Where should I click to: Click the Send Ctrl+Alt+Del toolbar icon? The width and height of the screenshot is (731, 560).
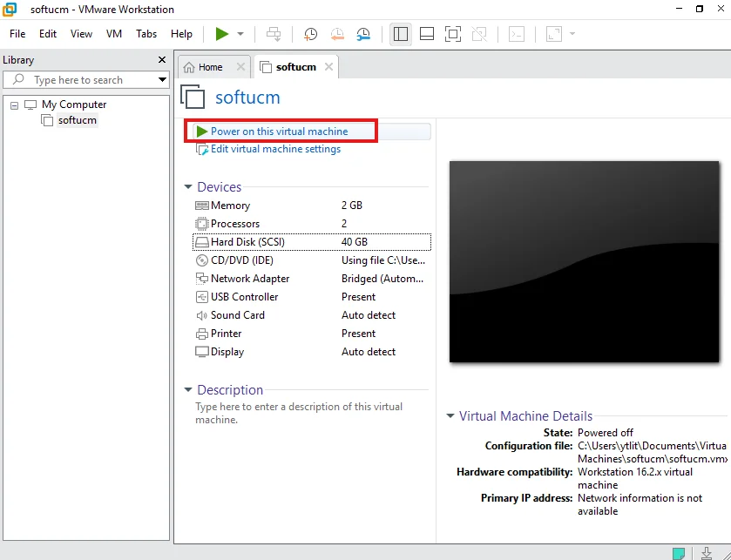click(274, 34)
